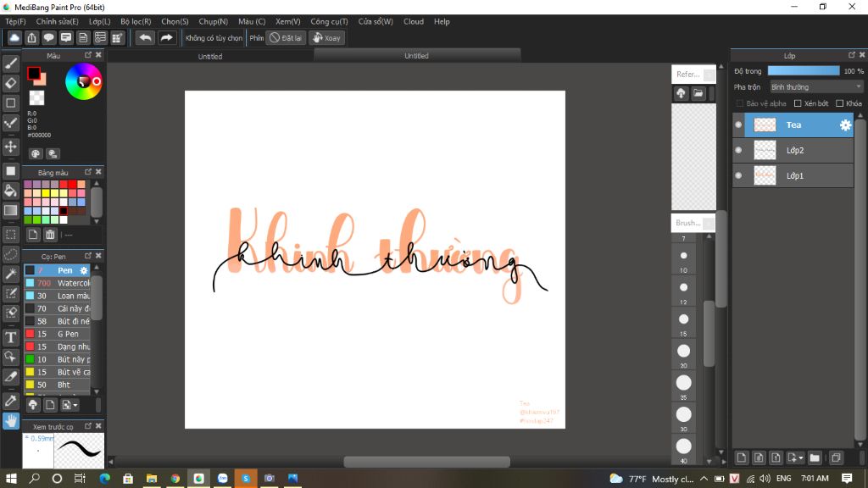Viewport: 868px width, 488px height.
Task: Select the Gradient tool
Action: click(10, 211)
